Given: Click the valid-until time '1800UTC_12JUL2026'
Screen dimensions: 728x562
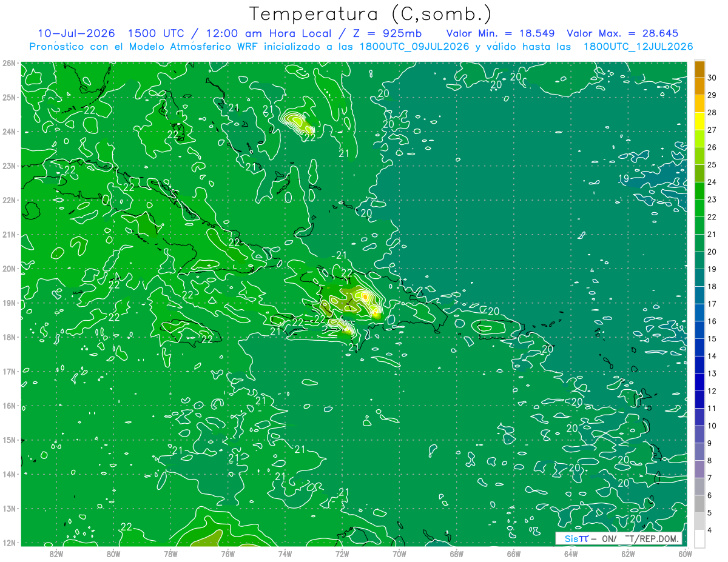Looking at the screenshot, I should pos(638,46).
